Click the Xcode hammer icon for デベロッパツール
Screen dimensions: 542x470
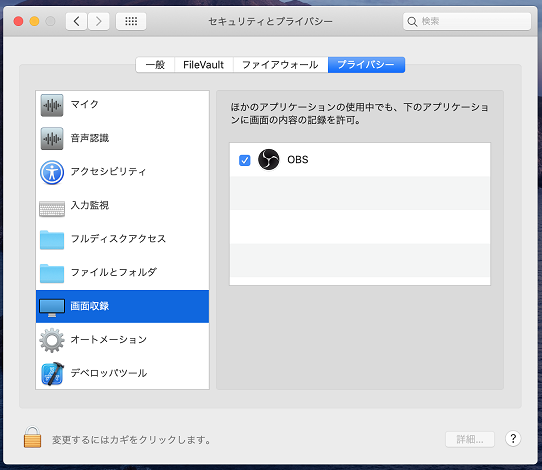(x=52, y=374)
